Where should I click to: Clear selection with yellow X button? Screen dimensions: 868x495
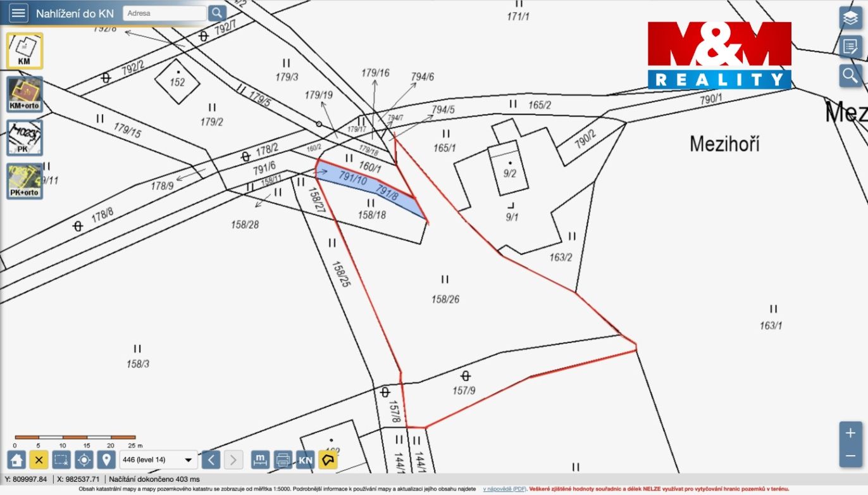click(39, 460)
